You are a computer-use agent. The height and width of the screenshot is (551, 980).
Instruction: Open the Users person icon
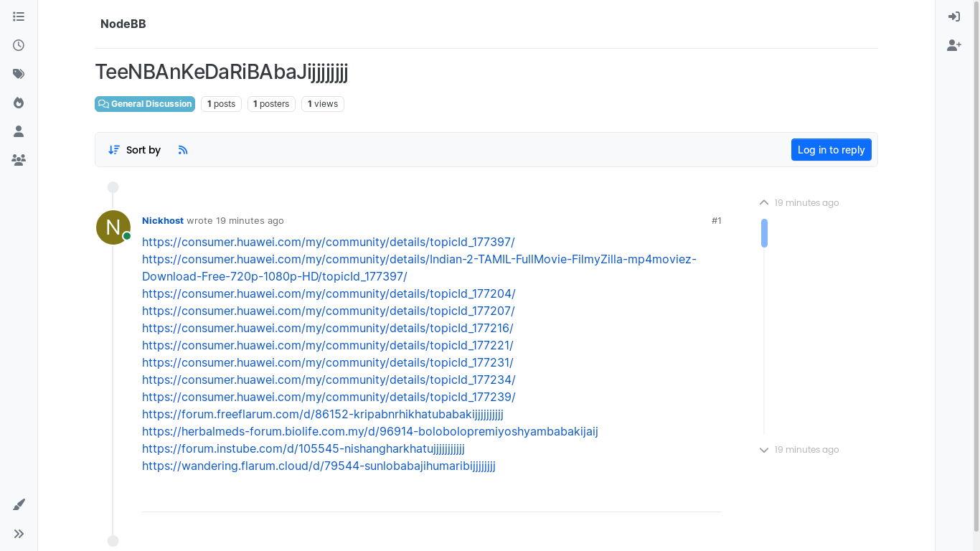[19, 131]
